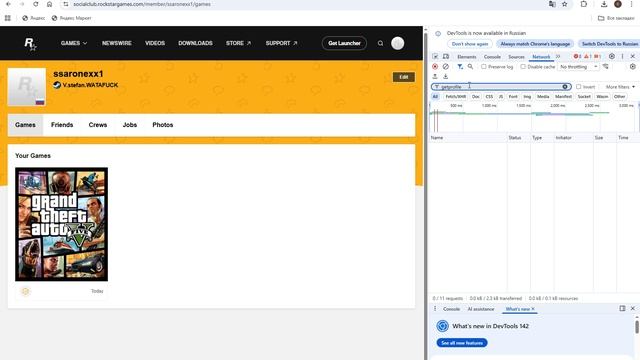Click the translate page icon in address bar
Image resolution: width=640 pixels, height=360 pixels.
click(552, 4)
